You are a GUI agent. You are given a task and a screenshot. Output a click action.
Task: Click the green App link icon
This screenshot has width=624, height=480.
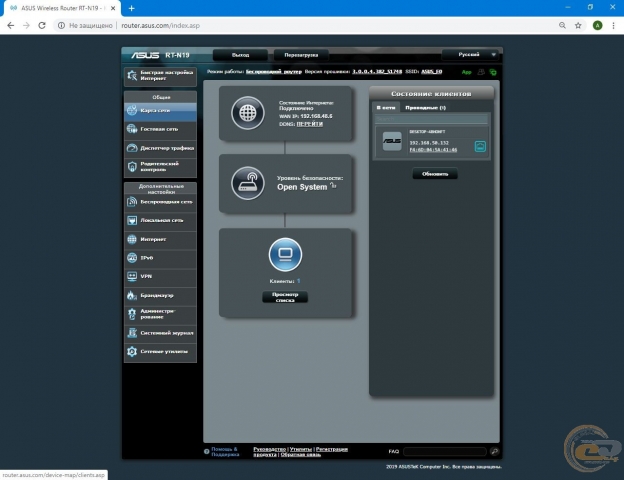[x=466, y=72]
